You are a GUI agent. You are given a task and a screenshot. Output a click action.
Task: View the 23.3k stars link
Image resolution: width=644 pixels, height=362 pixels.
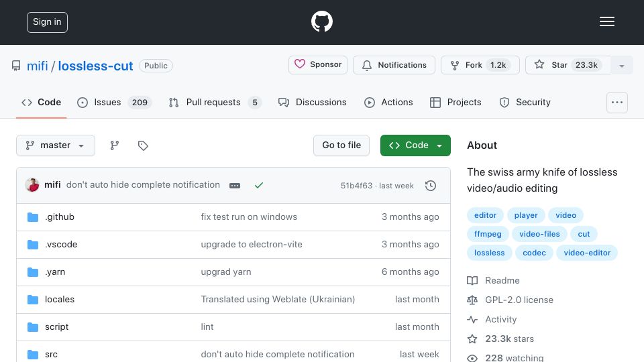tap(500, 339)
